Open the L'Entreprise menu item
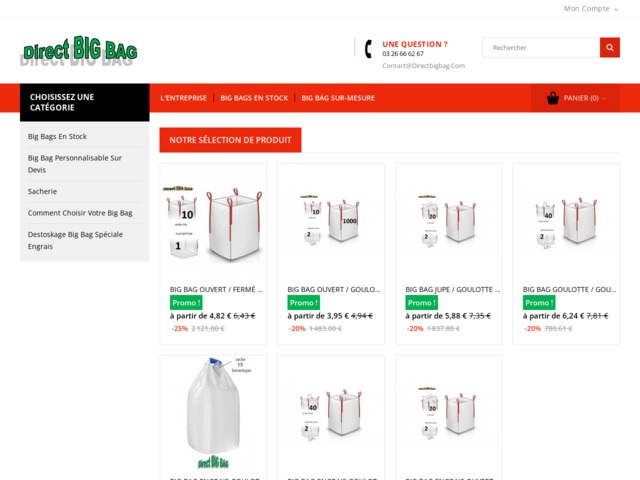 pos(184,98)
